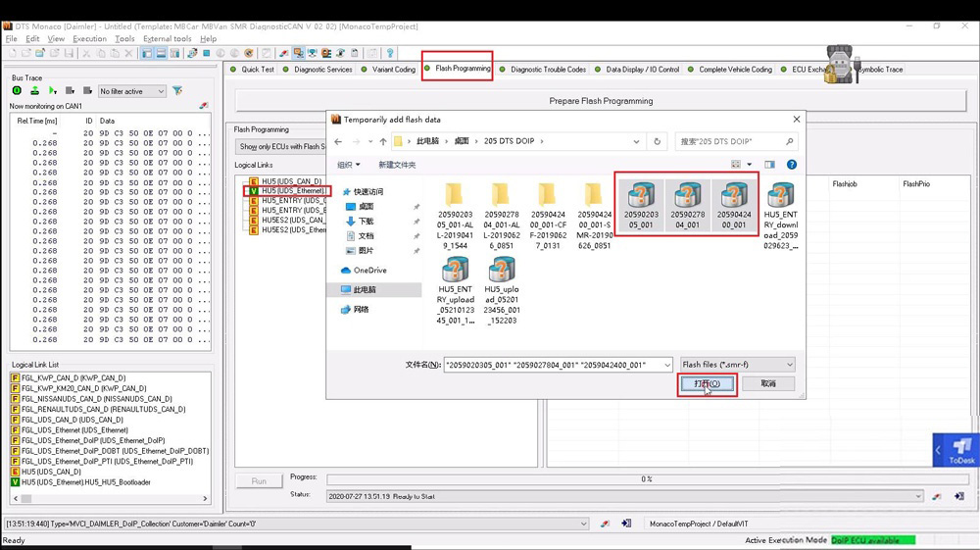This screenshot has height=550, width=980.
Task: Click the export icon at far right of status row
Action: [959, 496]
